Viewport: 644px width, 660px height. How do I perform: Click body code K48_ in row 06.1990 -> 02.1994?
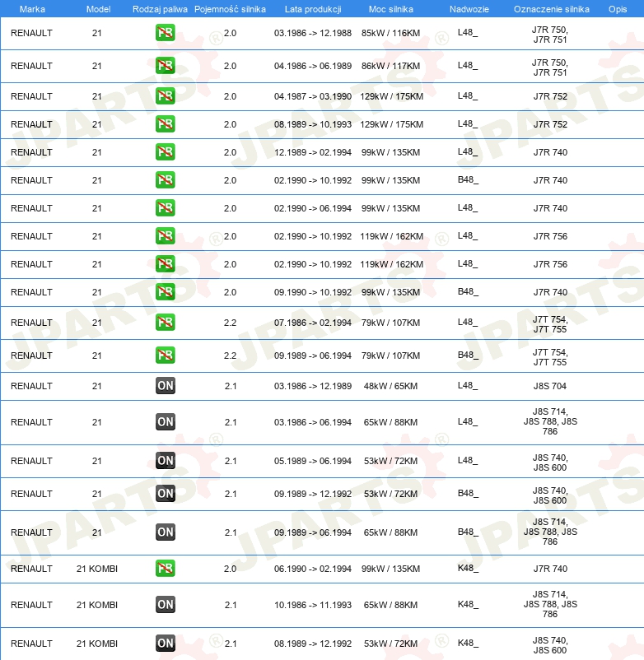[468, 568]
